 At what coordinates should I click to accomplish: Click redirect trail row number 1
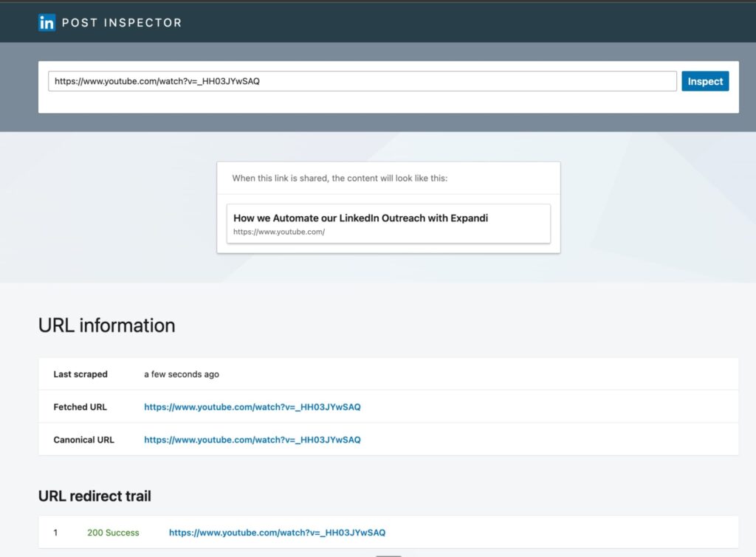pyautogui.click(x=55, y=533)
